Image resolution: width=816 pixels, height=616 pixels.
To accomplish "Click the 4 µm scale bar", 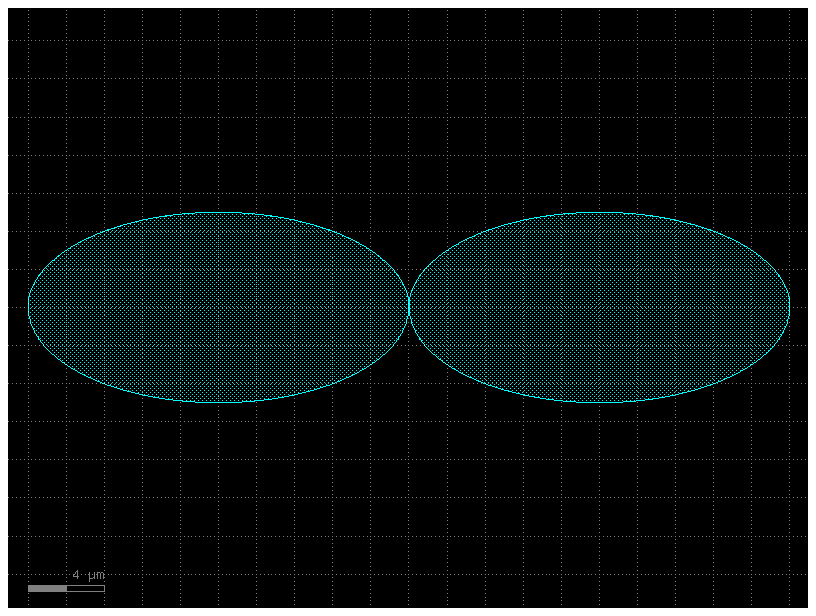I will point(66,588).
